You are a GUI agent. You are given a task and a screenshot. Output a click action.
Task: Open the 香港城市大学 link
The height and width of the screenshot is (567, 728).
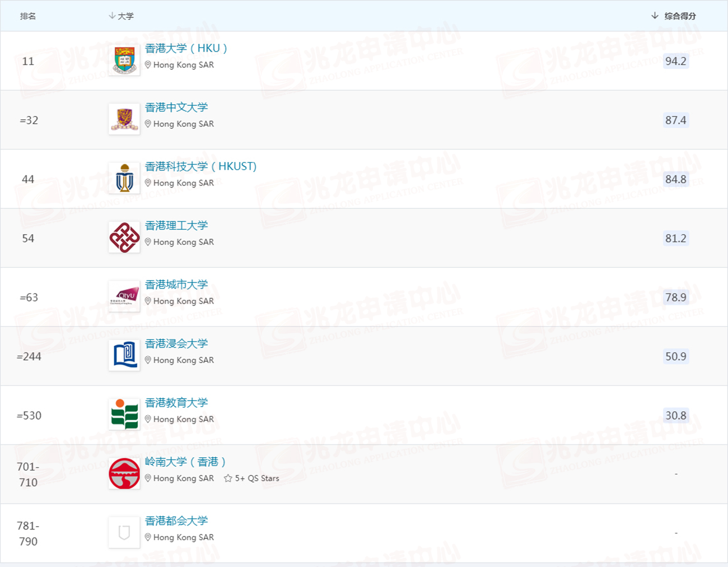(176, 285)
